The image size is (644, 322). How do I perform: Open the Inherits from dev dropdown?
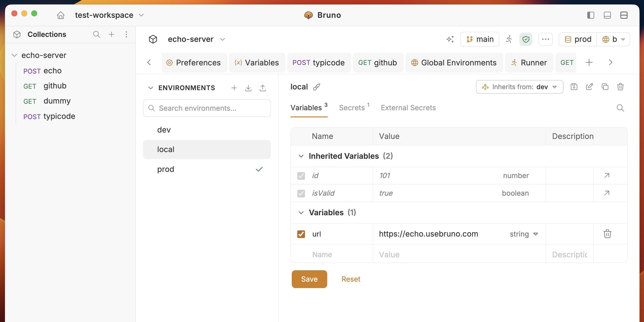tap(519, 87)
